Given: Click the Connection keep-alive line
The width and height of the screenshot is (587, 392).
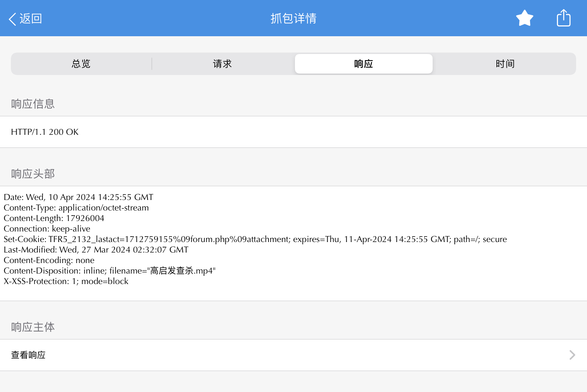Looking at the screenshot, I should (x=47, y=229).
